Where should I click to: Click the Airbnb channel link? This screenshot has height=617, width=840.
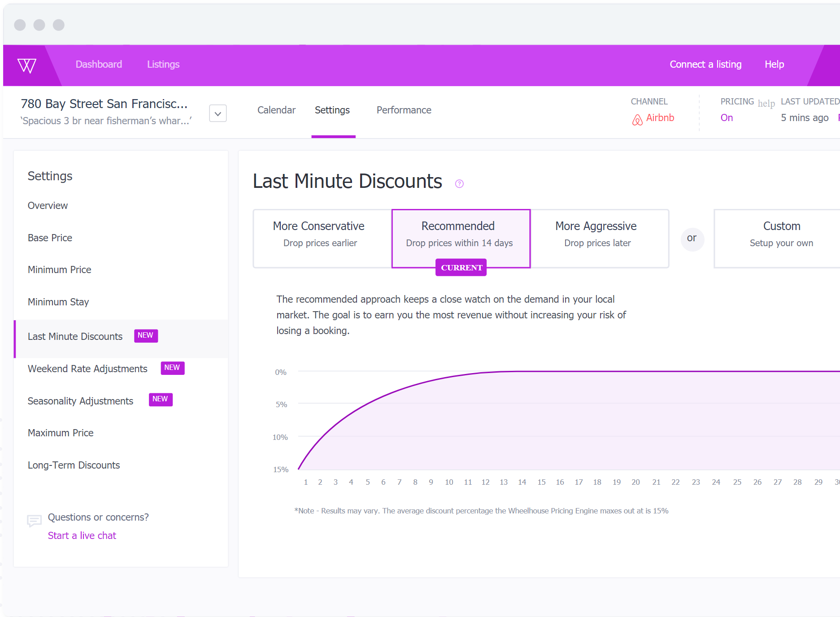(x=660, y=117)
